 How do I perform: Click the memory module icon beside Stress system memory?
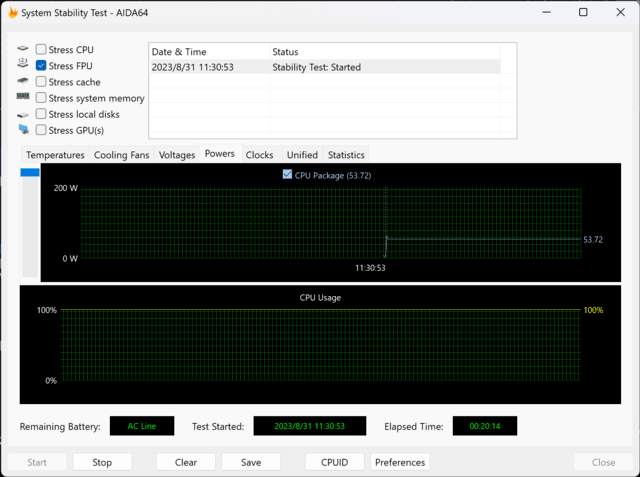[23, 98]
